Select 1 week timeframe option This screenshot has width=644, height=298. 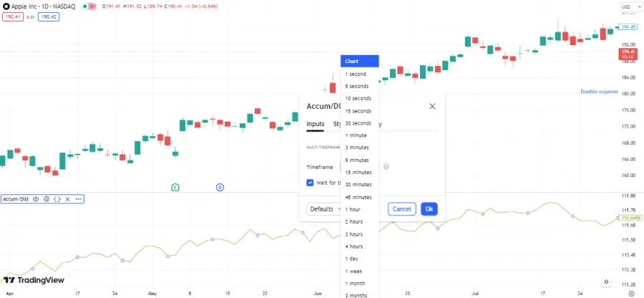pos(360,271)
